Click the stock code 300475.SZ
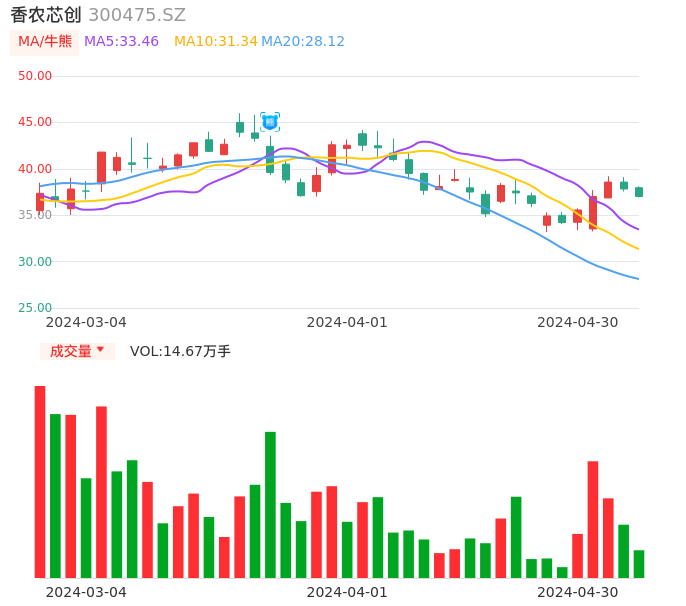686x606 pixels. point(137,15)
